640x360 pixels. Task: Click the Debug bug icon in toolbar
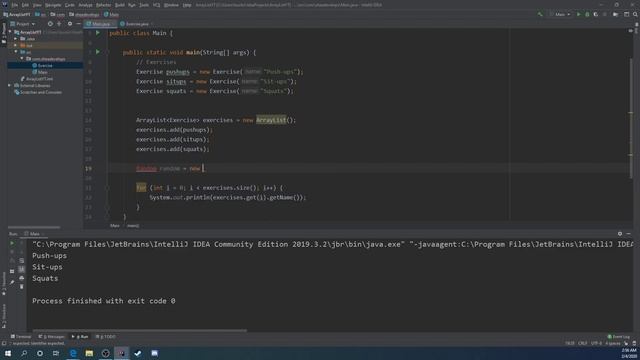[x=587, y=14]
